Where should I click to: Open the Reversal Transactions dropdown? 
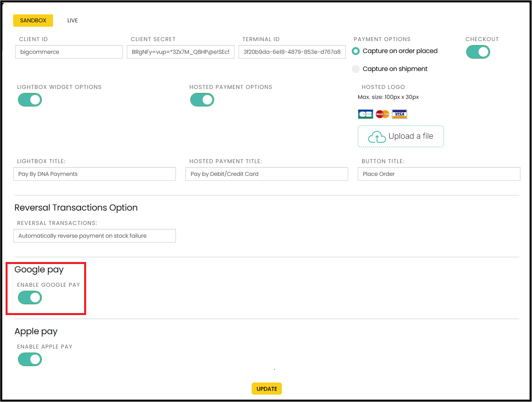click(x=95, y=236)
